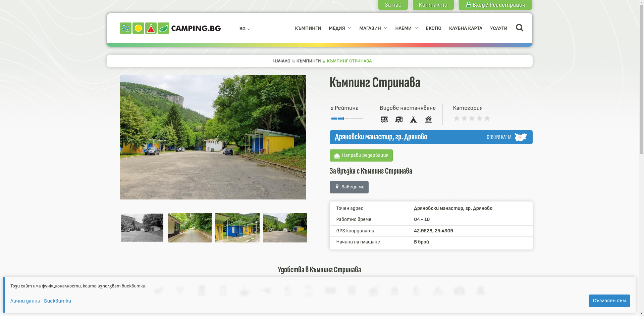Viewport: 644px width, 316px height.
Task: Expand the МЕДИЯ dropdown menu
Action: click(340, 28)
